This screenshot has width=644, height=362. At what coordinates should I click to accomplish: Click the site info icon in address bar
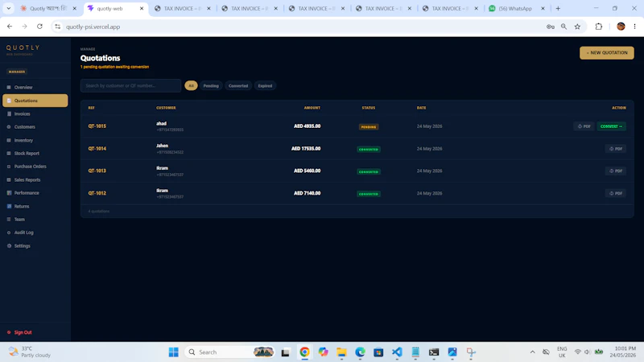click(x=57, y=27)
